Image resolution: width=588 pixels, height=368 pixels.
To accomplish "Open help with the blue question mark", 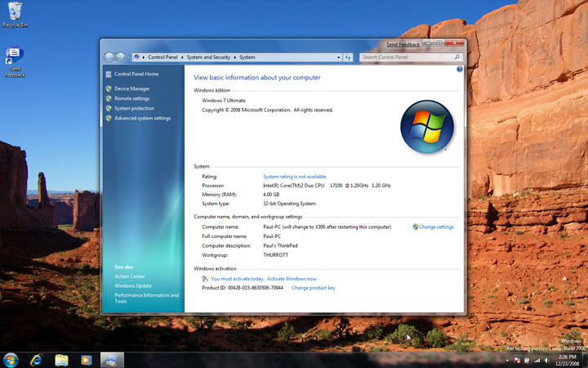I will tap(459, 69).
